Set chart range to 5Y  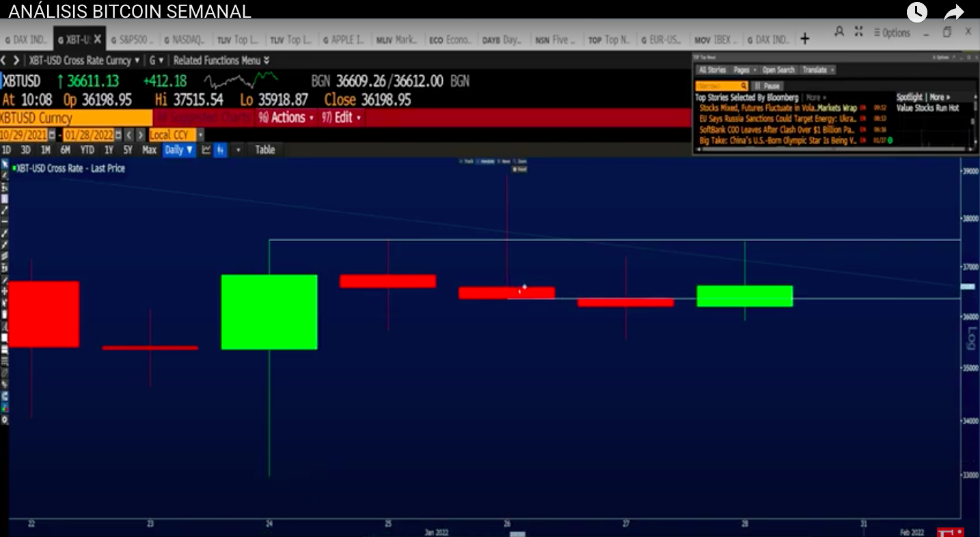pos(128,150)
